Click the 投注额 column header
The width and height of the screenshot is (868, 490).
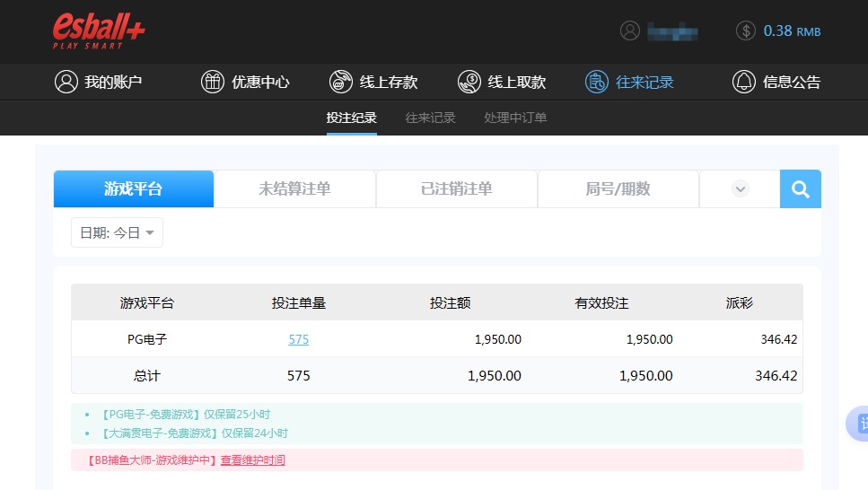pyautogui.click(x=450, y=302)
